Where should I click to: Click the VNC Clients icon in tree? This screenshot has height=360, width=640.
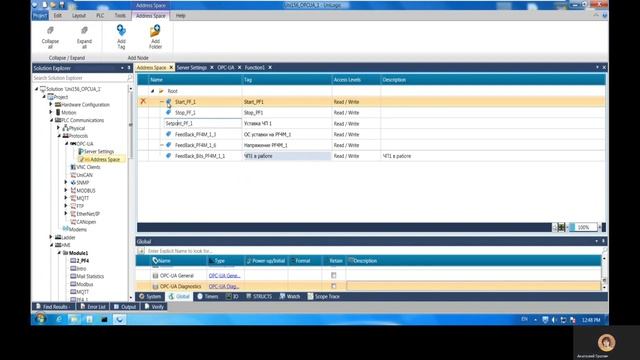coord(73,167)
